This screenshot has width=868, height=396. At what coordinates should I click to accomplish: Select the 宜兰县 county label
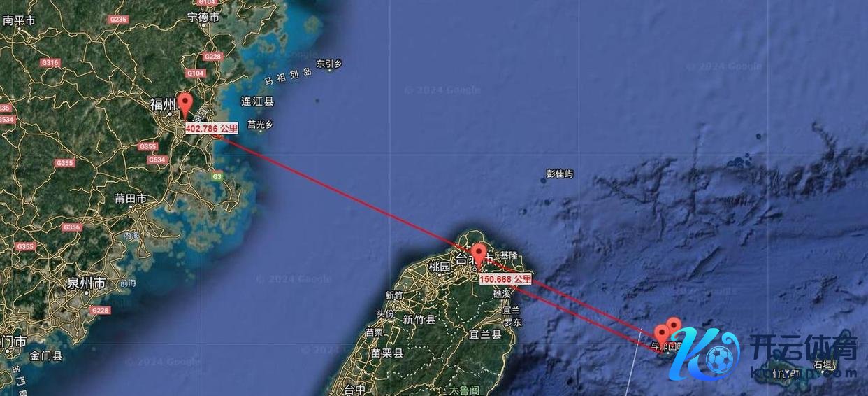(486, 334)
